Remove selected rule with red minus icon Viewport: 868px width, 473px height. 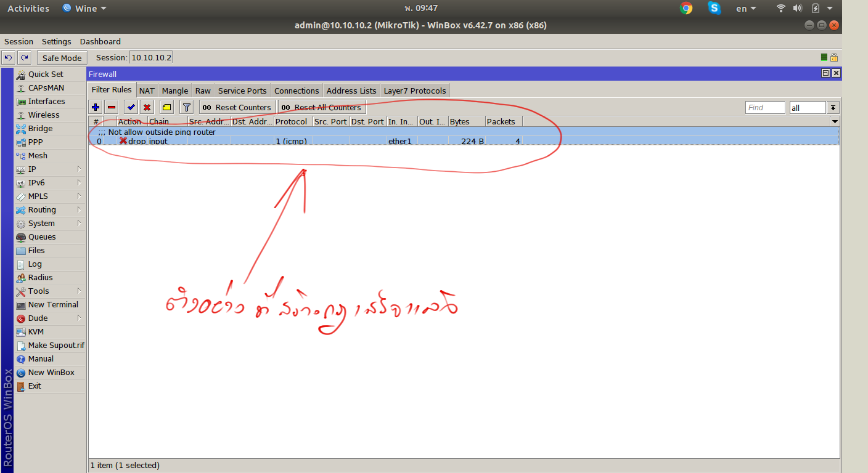[x=112, y=107]
